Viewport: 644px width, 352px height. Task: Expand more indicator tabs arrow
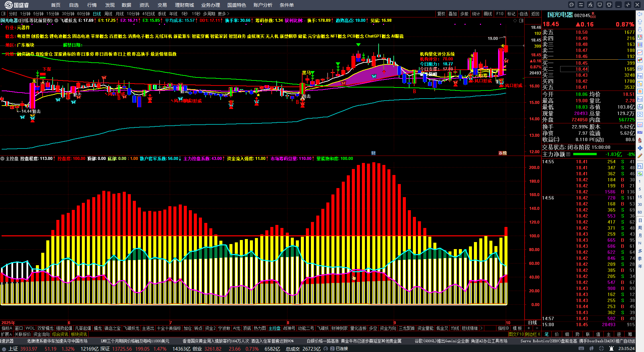click(x=481, y=328)
